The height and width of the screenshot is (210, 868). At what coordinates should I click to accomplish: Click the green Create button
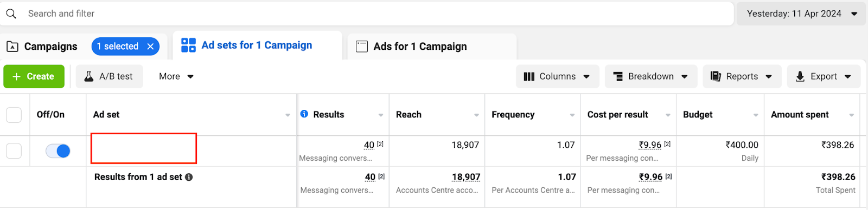[34, 76]
